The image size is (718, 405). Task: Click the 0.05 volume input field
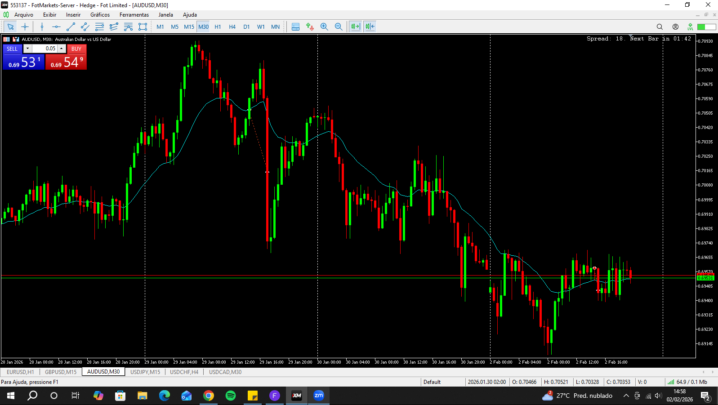pyautogui.click(x=45, y=48)
